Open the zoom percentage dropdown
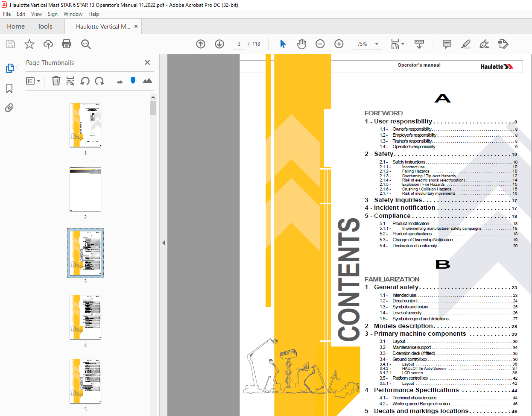The width and height of the screenshot is (532, 416). (x=377, y=44)
